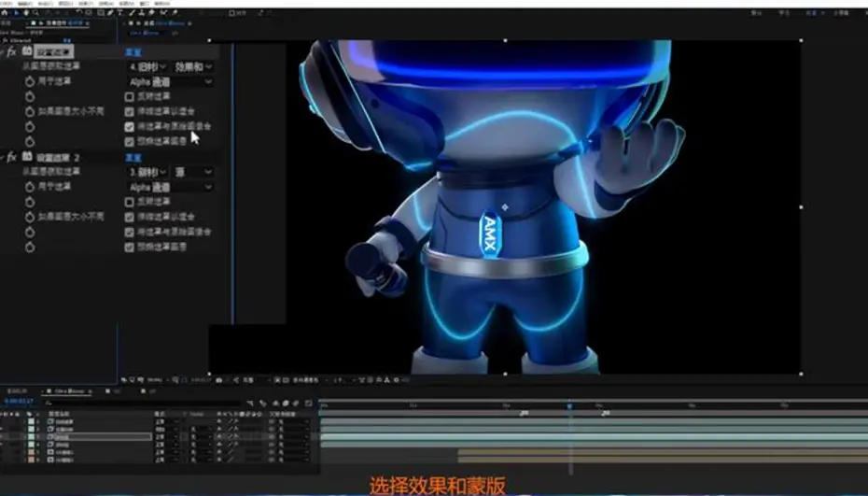Screen dimensions: 868x496
Task: Open layer dropdown showing 3 in 设置遮罩 2
Action: pos(147,172)
